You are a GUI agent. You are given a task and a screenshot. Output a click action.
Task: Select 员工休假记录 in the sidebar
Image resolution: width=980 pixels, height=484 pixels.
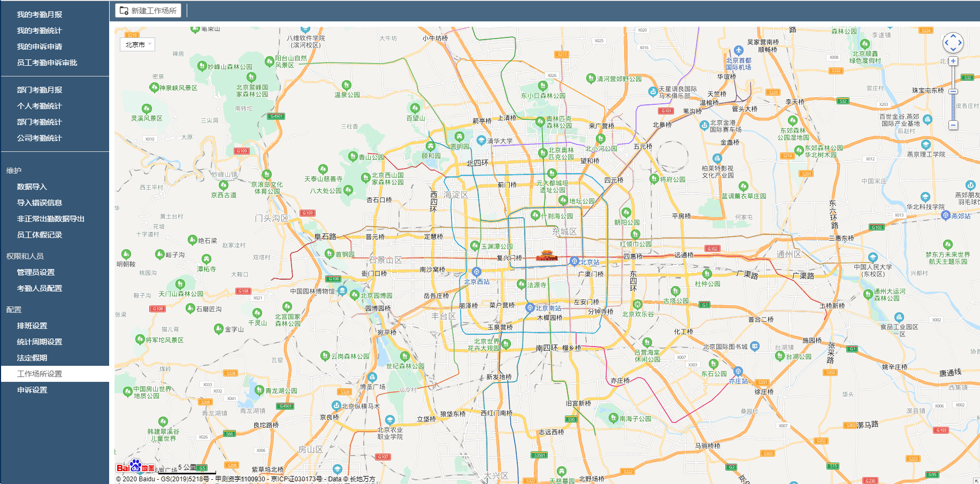point(40,235)
